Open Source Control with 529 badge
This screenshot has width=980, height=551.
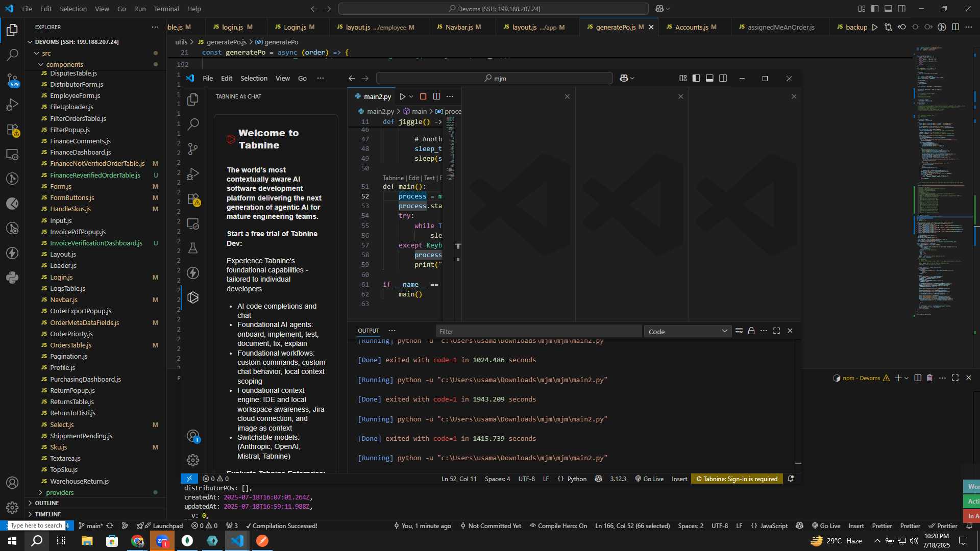pyautogui.click(x=12, y=80)
